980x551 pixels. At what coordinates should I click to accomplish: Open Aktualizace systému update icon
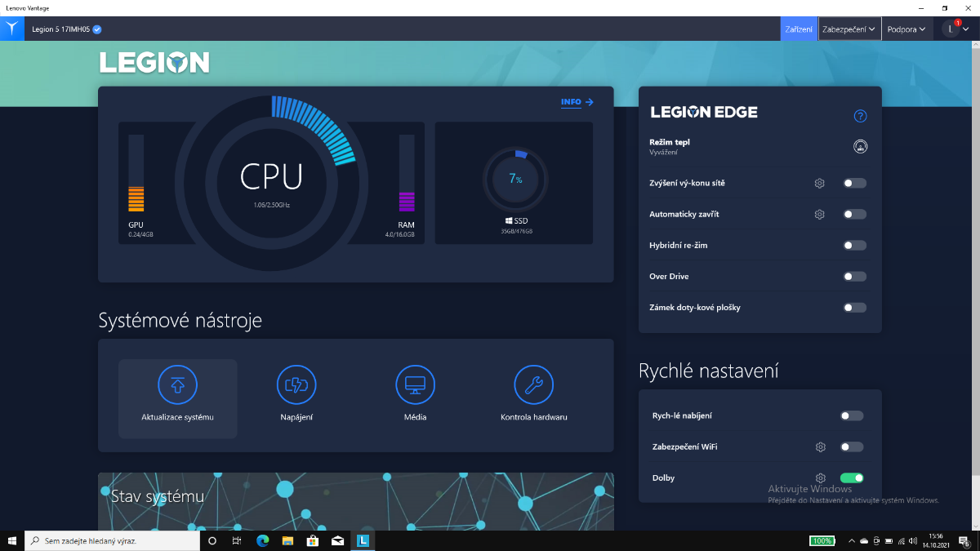[x=177, y=384]
